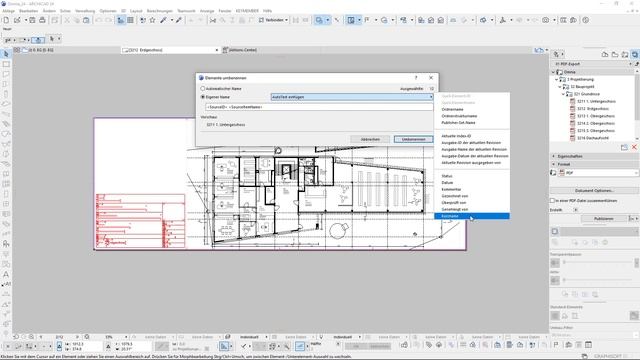Collapse the 321 Grundrisse folder

click(564, 94)
